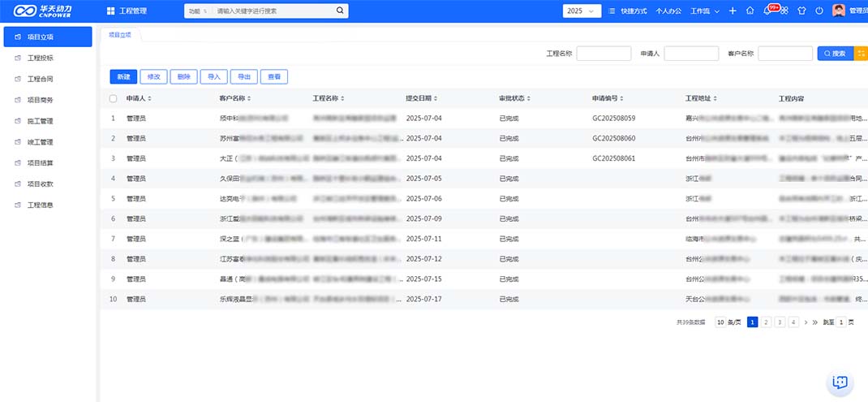Image resolution: width=868 pixels, height=402 pixels.
Task: Open 施工管理 from the sidebar menu
Action: pos(41,121)
